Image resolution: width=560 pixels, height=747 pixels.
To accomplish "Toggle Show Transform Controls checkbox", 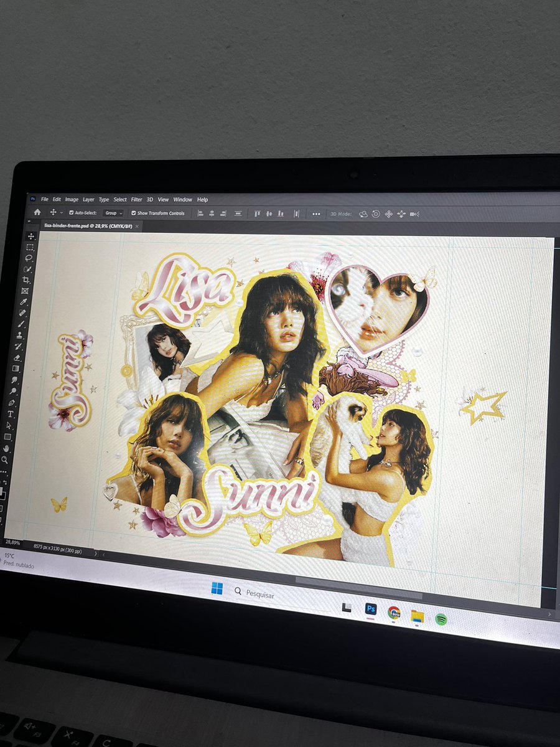I will (x=134, y=213).
